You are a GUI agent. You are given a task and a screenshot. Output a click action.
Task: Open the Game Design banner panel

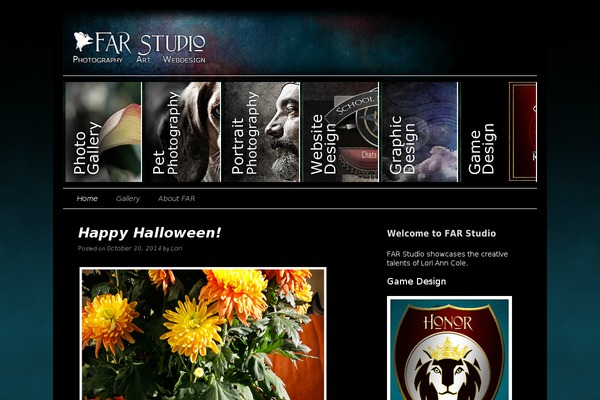(x=499, y=132)
